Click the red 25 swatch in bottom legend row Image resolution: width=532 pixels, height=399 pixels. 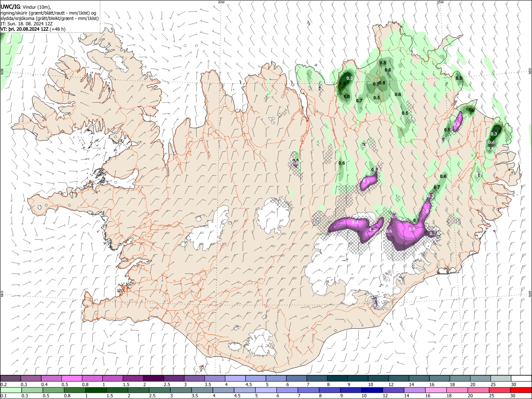click(499, 390)
